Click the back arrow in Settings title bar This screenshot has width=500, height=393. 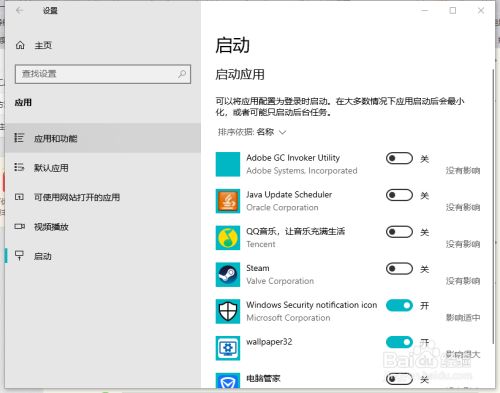[x=20, y=11]
